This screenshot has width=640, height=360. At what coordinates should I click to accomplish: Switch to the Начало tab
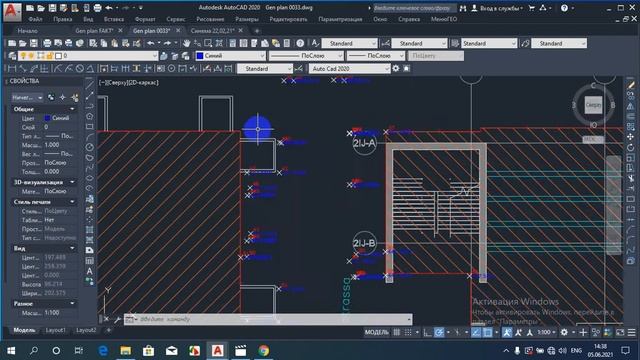(27, 31)
